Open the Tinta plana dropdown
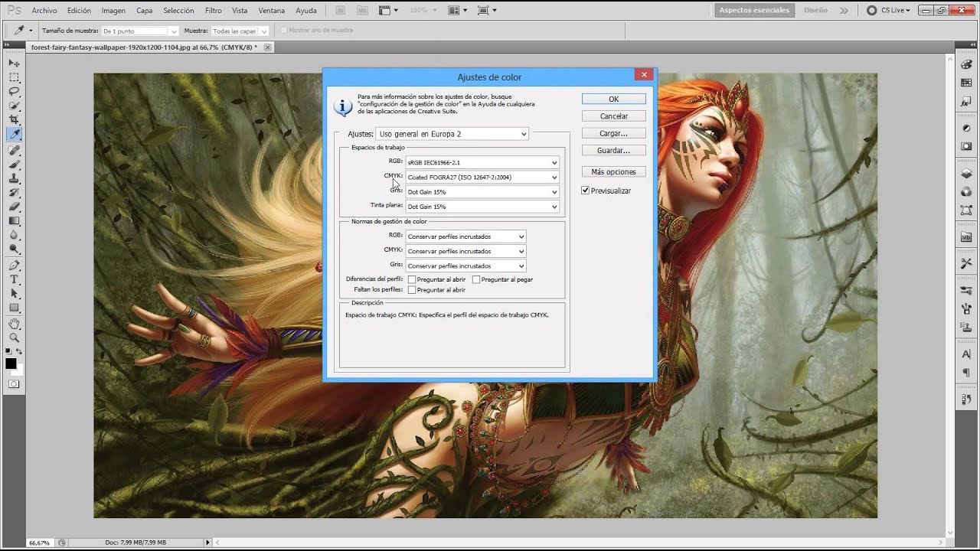Screen dimensions: 980x551 (x=482, y=207)
